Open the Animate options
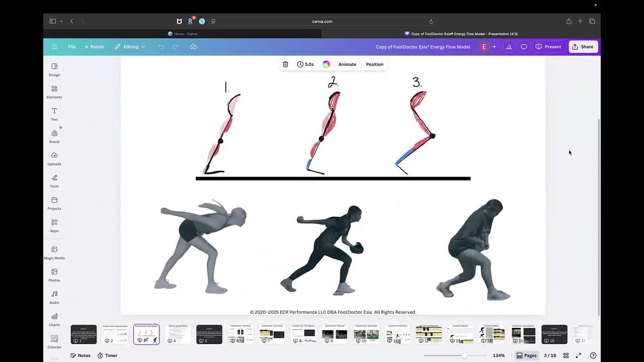Image resolution: width=644 pixels, height=362 pixels. [x=347, y=64]
